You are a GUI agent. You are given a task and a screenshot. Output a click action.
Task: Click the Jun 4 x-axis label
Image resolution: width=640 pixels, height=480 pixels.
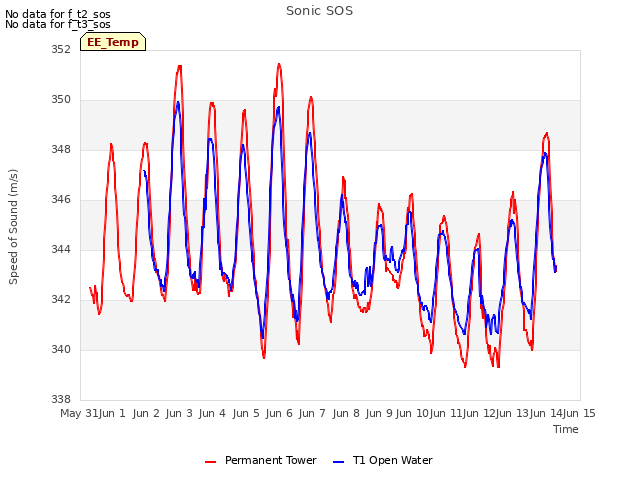point(212,413)
